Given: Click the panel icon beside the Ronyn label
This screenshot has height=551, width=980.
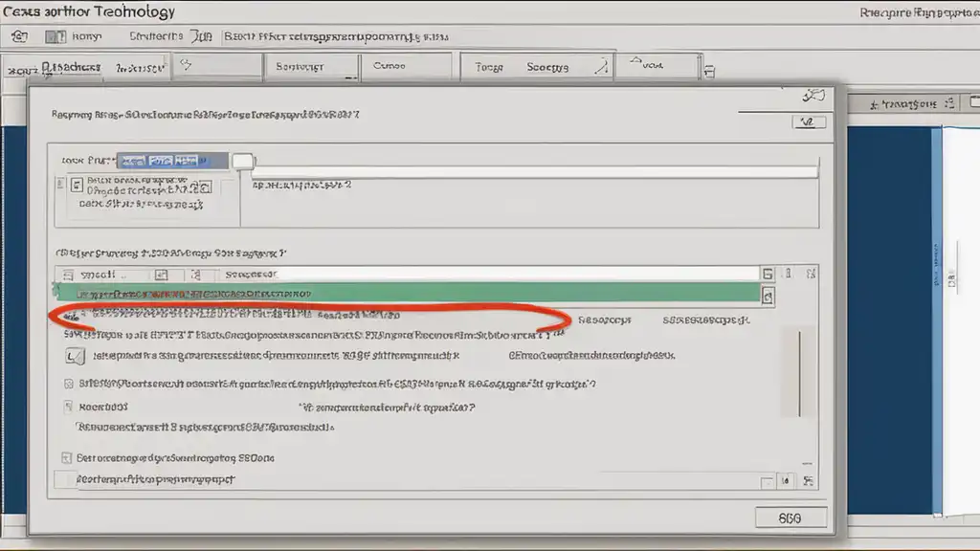Looking at the screenshot, I should [55, 37].
